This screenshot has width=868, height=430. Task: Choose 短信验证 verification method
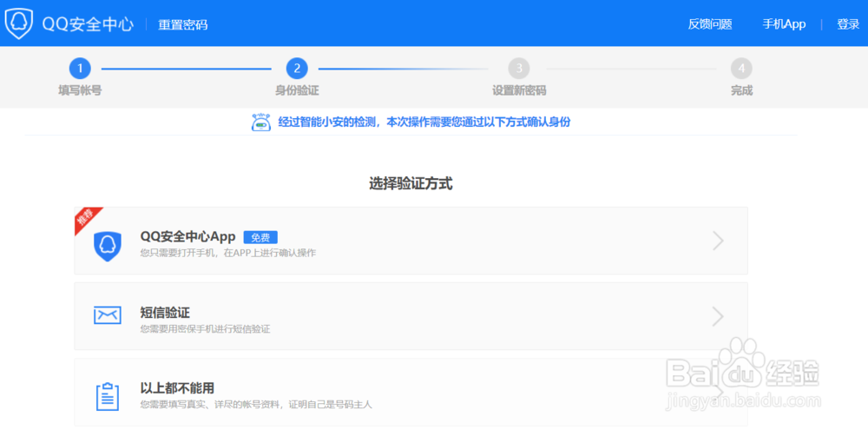click(411, 316)
